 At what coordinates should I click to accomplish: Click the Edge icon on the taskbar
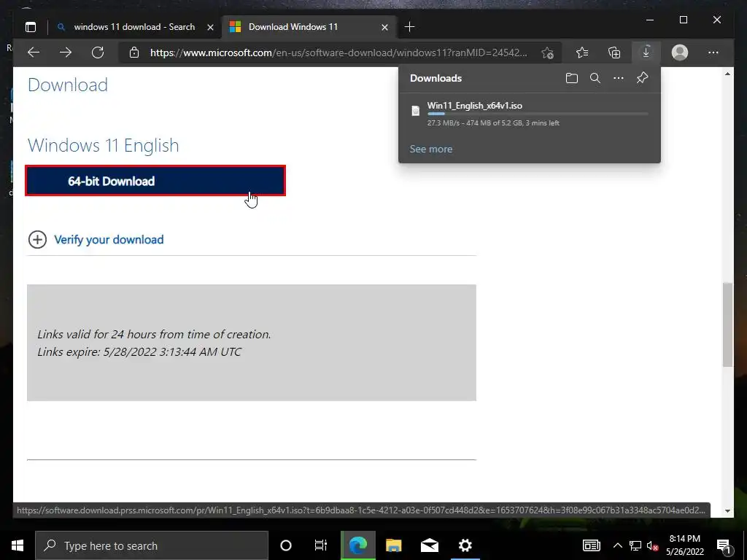[x=357, y=545]
